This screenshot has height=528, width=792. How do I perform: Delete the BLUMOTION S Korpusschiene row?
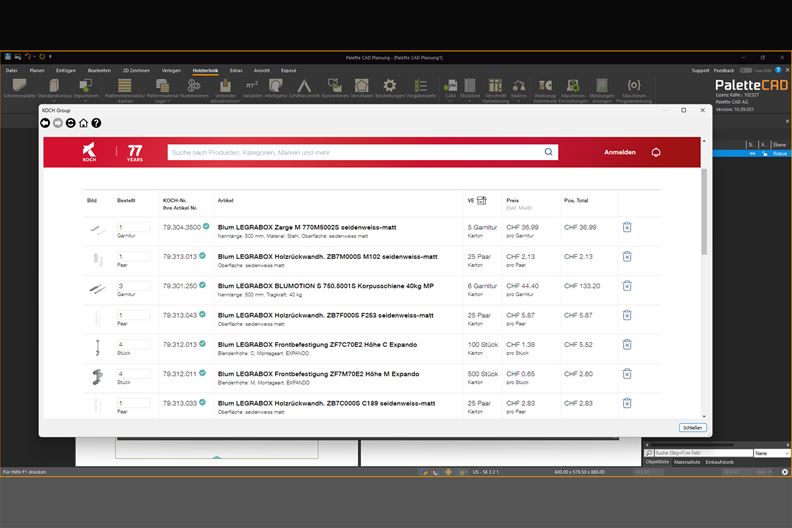627,286
